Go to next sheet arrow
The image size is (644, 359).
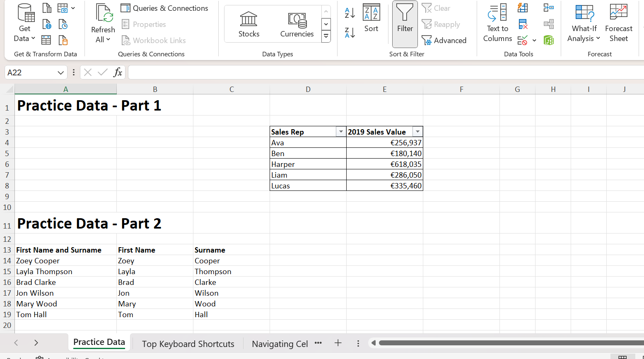(36, 343)
